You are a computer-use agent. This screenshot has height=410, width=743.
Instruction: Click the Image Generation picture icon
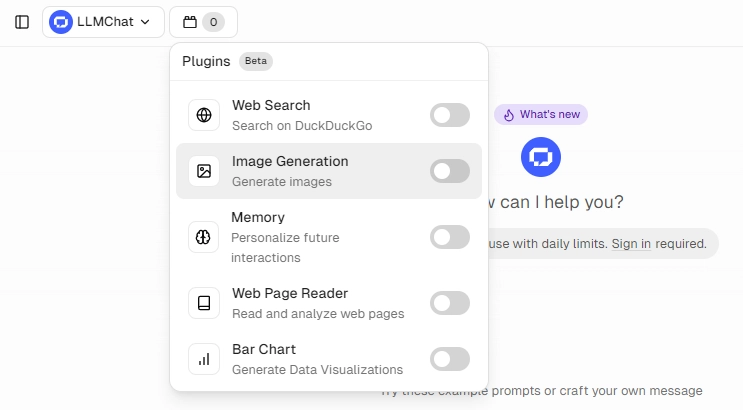pyautogui.click(x=204, y=171)
